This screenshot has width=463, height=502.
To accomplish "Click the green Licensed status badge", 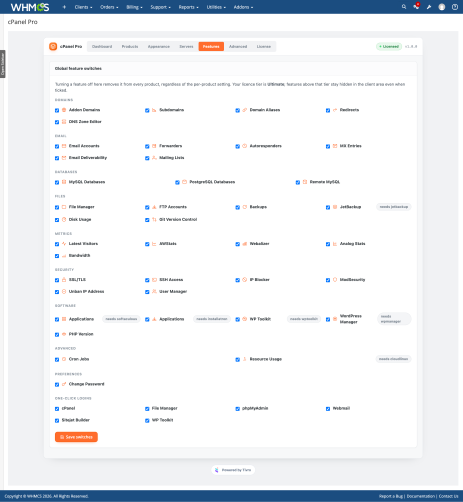I will point(389,46).
